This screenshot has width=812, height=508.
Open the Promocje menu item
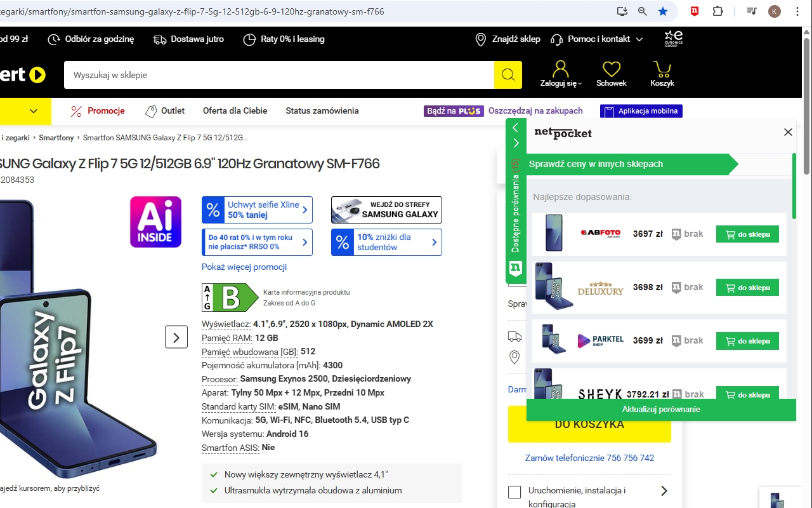(98, 111)
